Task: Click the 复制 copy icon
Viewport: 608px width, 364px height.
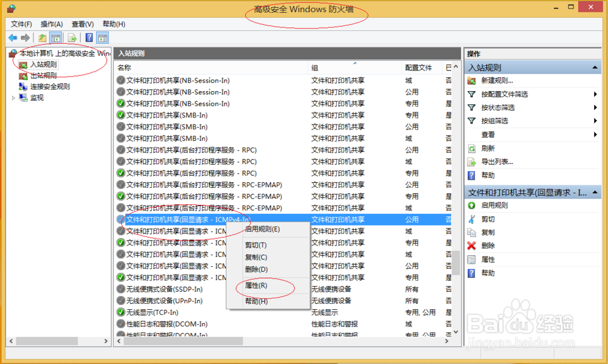Action: (471, 233)
